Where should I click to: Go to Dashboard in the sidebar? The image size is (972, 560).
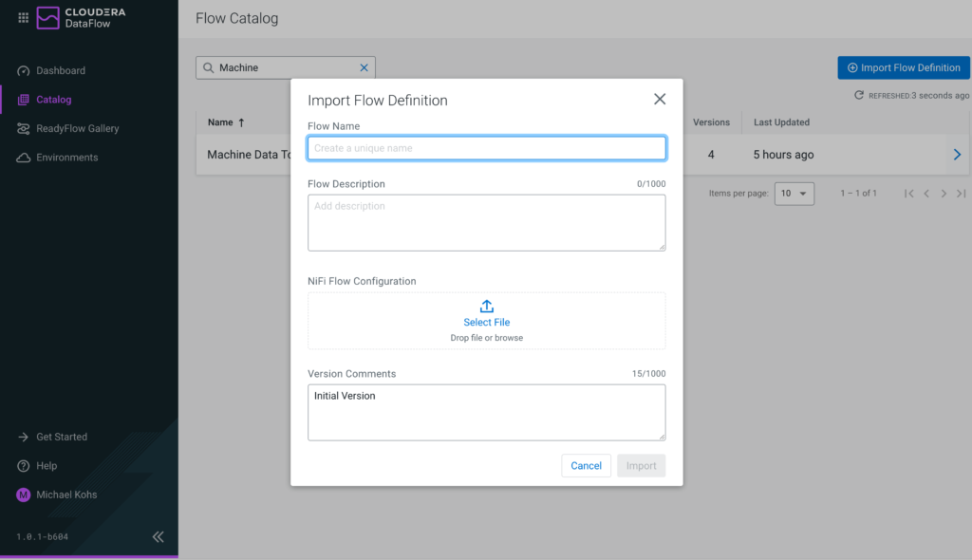click(60, 70)
